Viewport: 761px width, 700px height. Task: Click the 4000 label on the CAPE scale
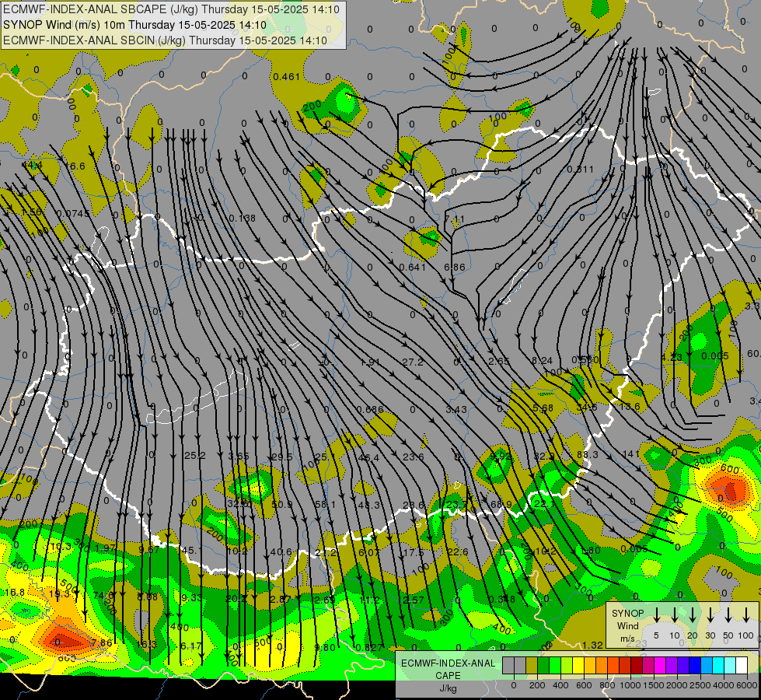tap(723, 685)
